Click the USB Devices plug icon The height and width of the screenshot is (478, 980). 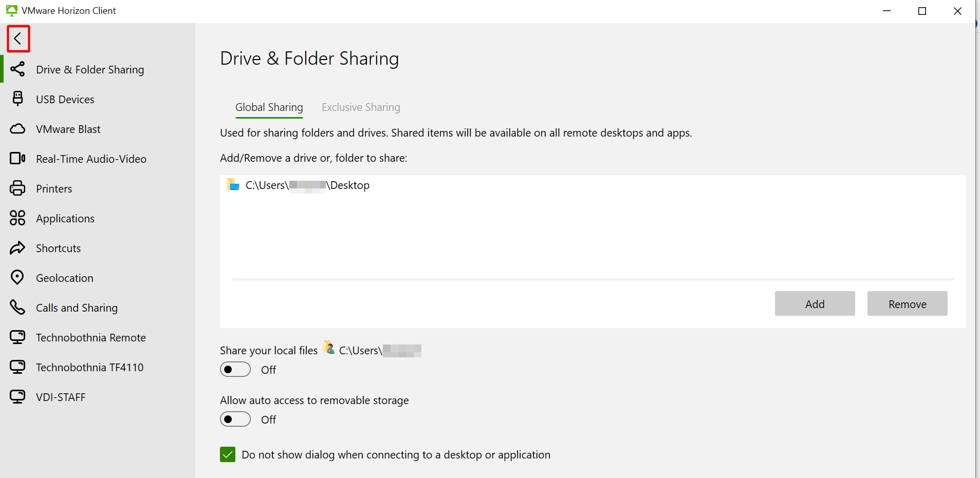coord(17,99)
